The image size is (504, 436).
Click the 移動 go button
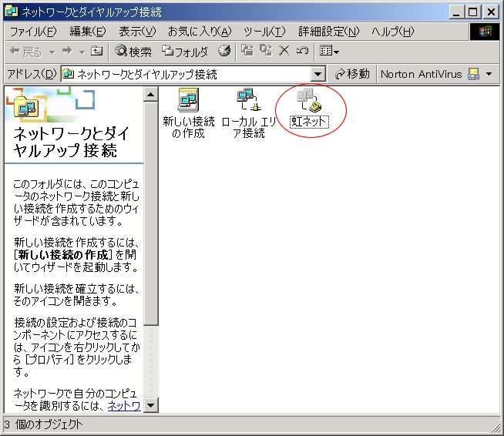352,74
